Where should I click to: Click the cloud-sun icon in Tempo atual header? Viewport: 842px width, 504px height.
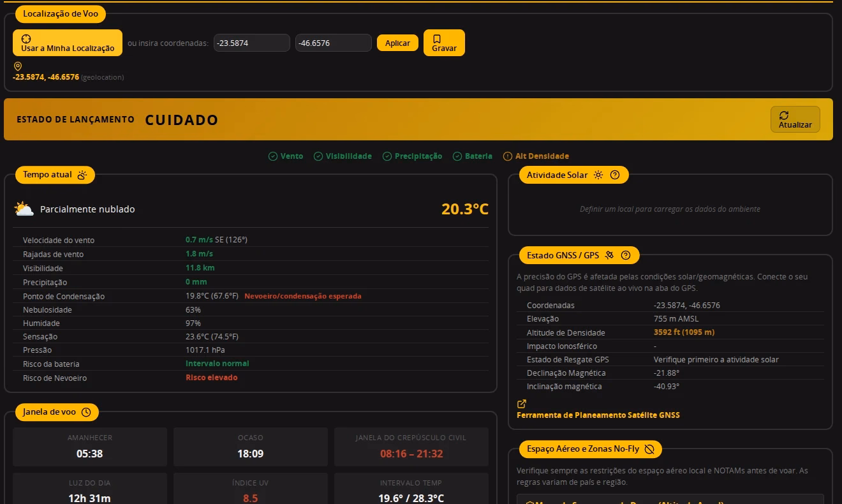pos(82,175)
